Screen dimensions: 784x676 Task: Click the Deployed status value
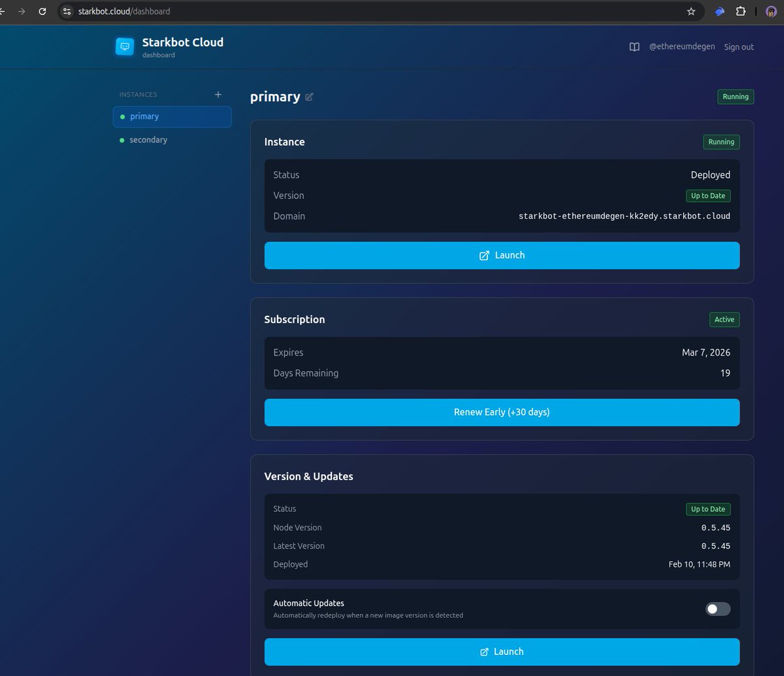point(711,175)
